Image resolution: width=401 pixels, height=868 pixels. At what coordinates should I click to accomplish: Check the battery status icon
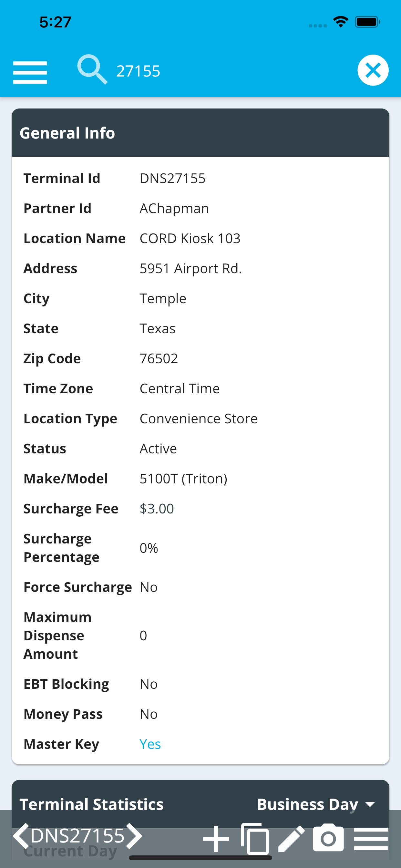[367, 22]
